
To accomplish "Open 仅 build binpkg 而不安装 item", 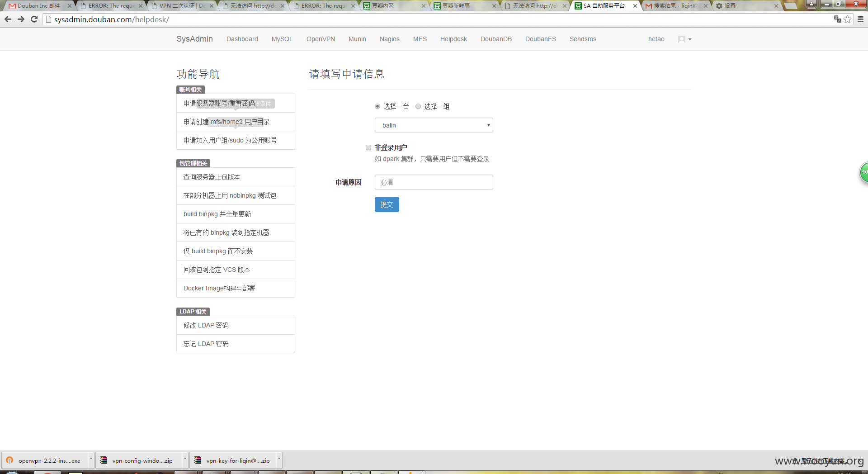I will 236,251.
